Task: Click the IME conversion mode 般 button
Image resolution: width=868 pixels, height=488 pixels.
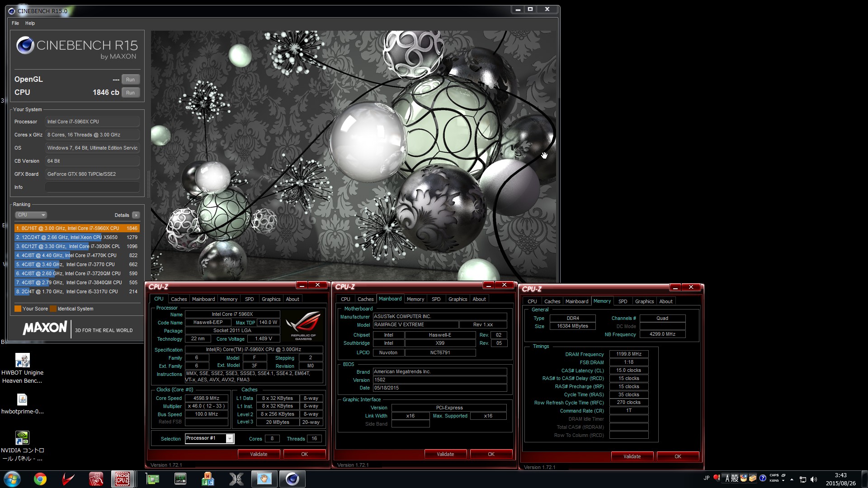Action: coord(735,478)
